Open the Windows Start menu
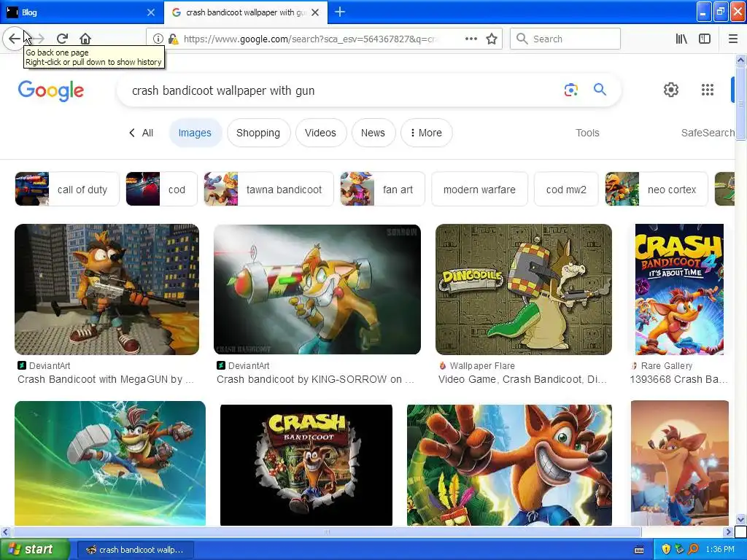 click(35, 550)
